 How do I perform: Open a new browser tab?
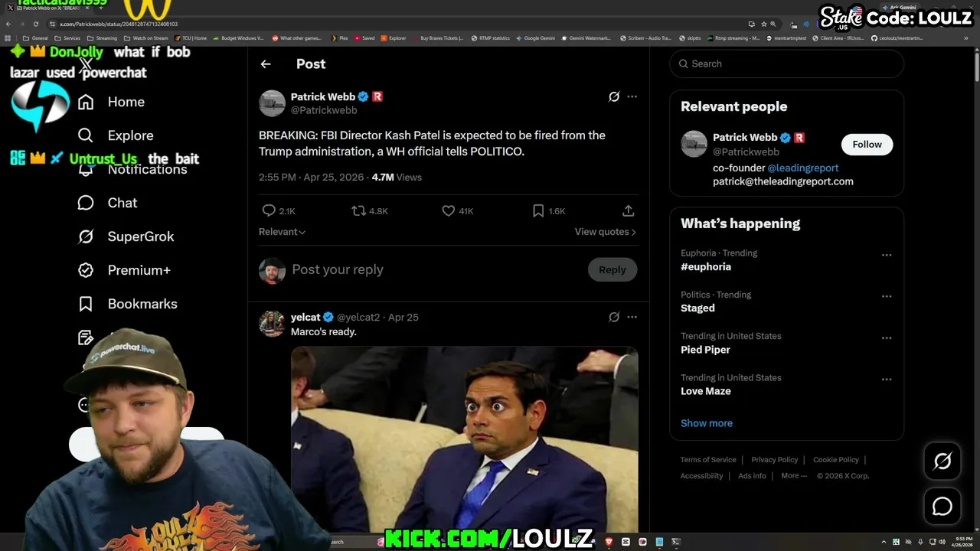coord(100,7)
